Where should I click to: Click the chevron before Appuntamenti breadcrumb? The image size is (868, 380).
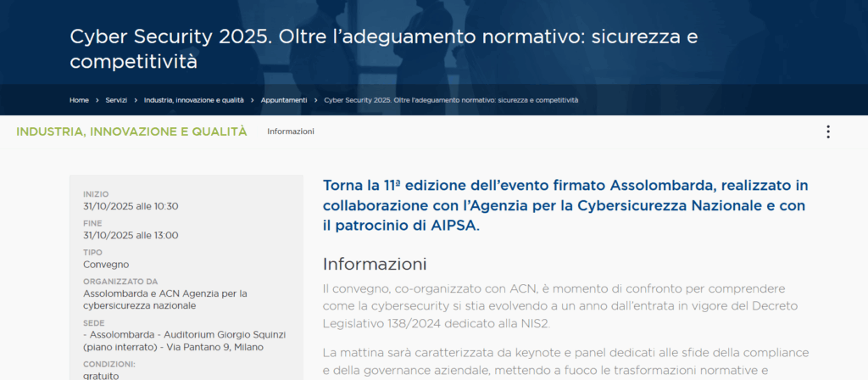(x=253, y=100)
